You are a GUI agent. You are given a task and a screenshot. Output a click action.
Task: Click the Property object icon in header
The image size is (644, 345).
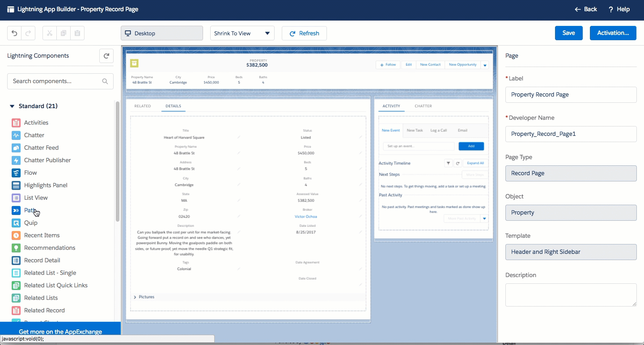(134, 63)
